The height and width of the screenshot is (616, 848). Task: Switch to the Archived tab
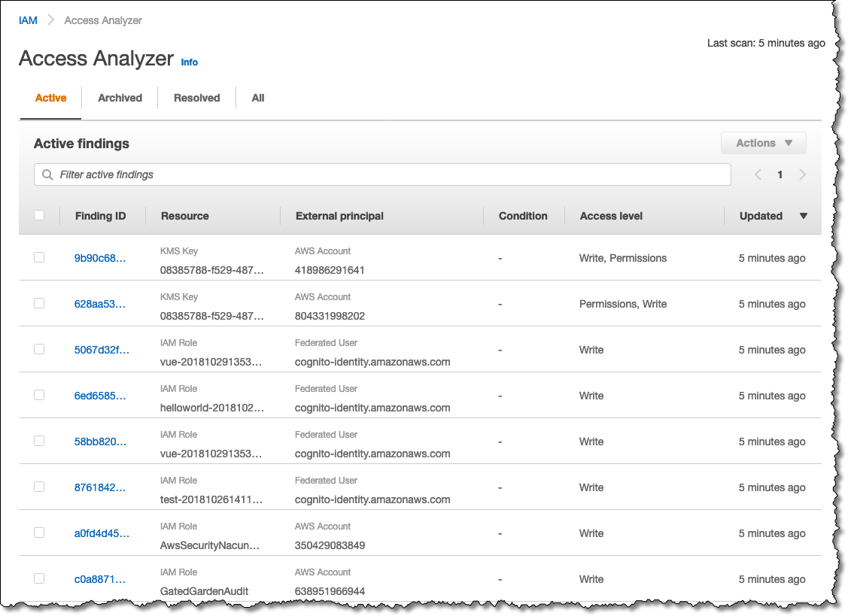[120, 98]
